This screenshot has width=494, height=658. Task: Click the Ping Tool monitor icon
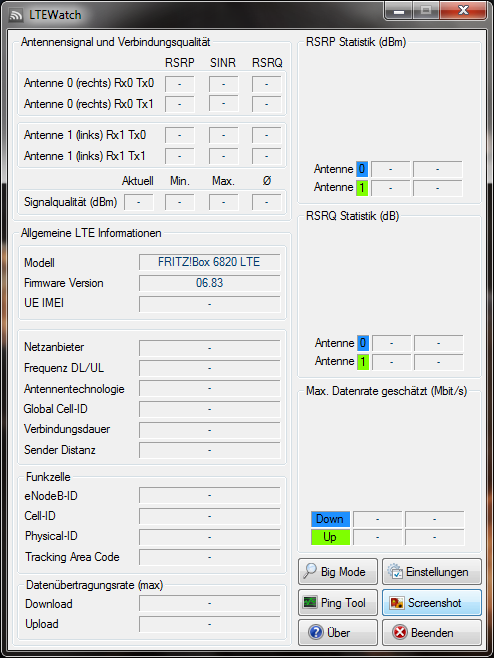tap(310, 603)
